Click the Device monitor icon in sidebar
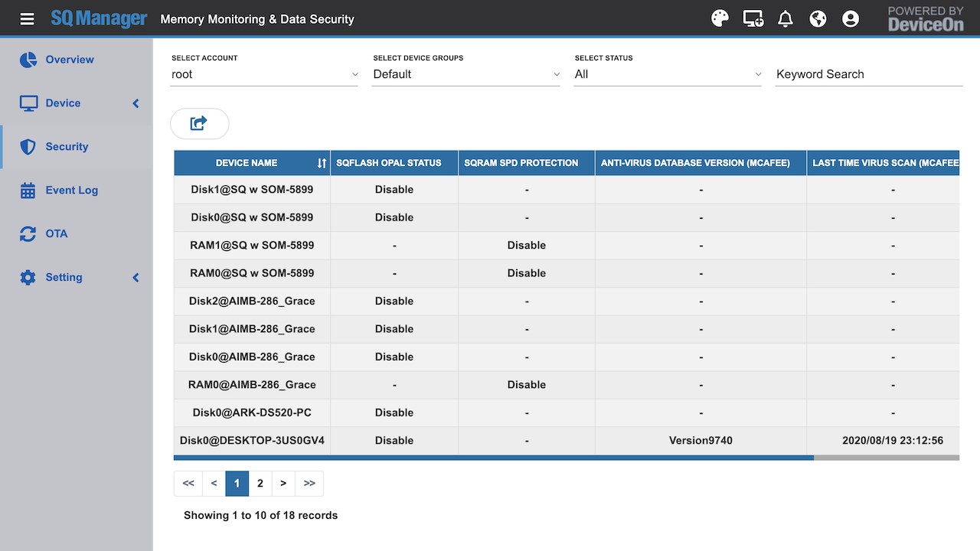Screen dimensions: 980x551 tap(28, 103)
